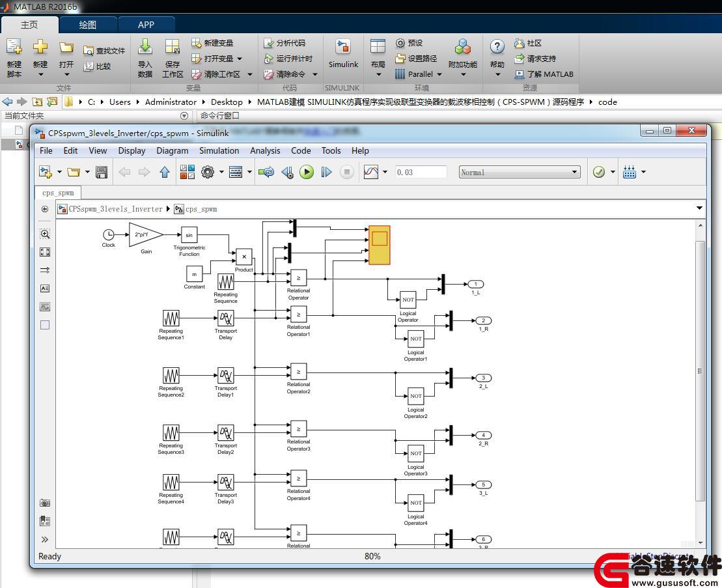Open the Diagram menu
The height and width of the screenshot is (588, 722).
pos(173,150)
